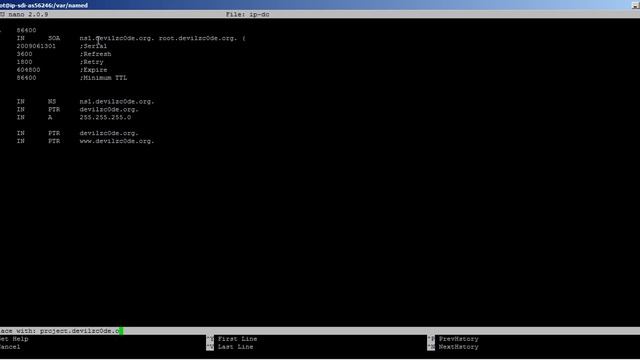This screenshot has height=360, width=640.
Task: Click the '604800' expire value
Action: [28, 70]
